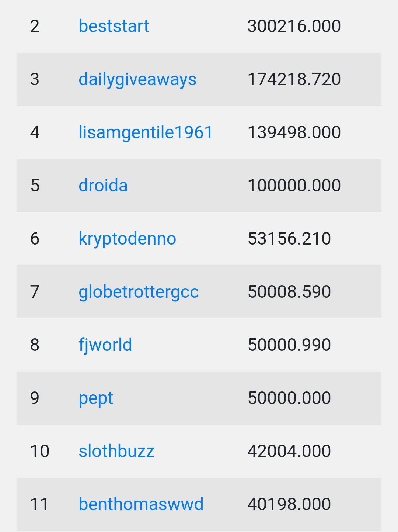
Task: Click rank number 11 cell
Action: 39,504
